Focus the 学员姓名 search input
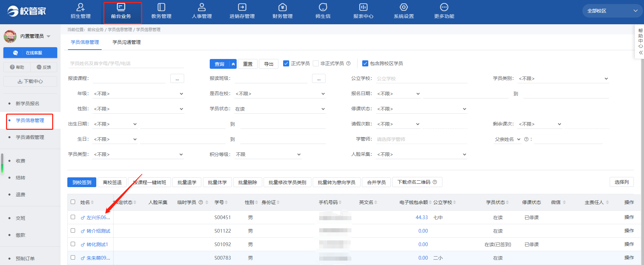This screenshot has height=265, width=644. pos(126,63)
